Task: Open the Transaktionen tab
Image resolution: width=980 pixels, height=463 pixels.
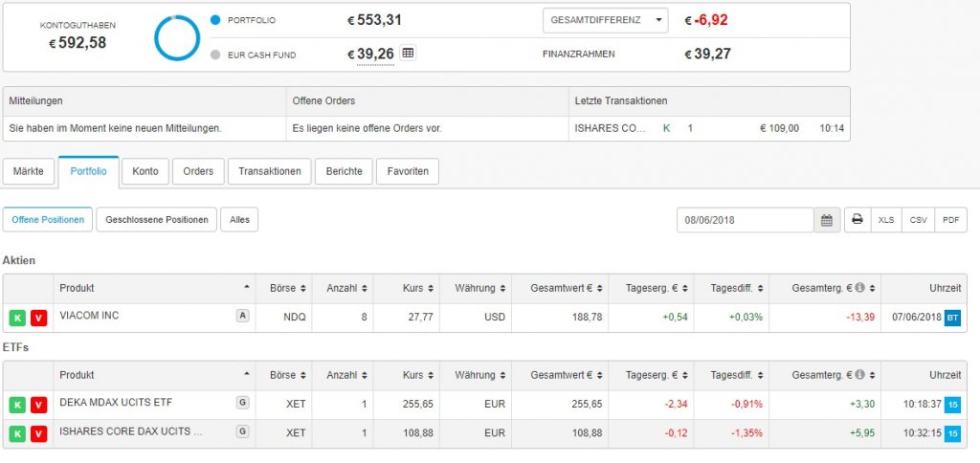Action: 270,171
